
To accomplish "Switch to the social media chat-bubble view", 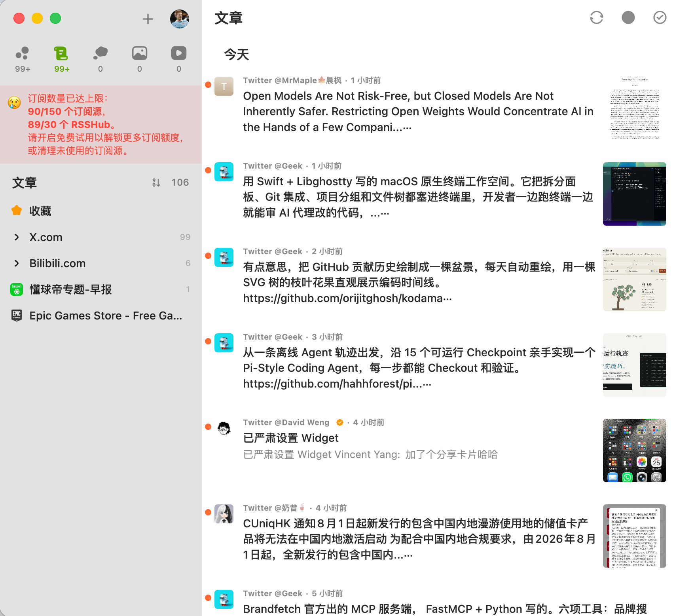I will click(x=100, y=59).
